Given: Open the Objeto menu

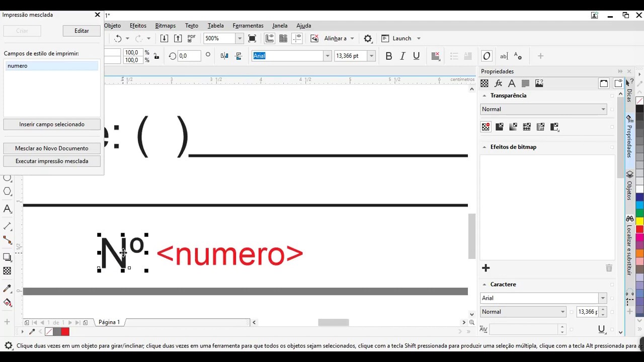Looking at the screenshot, I should tap(113, 26).
